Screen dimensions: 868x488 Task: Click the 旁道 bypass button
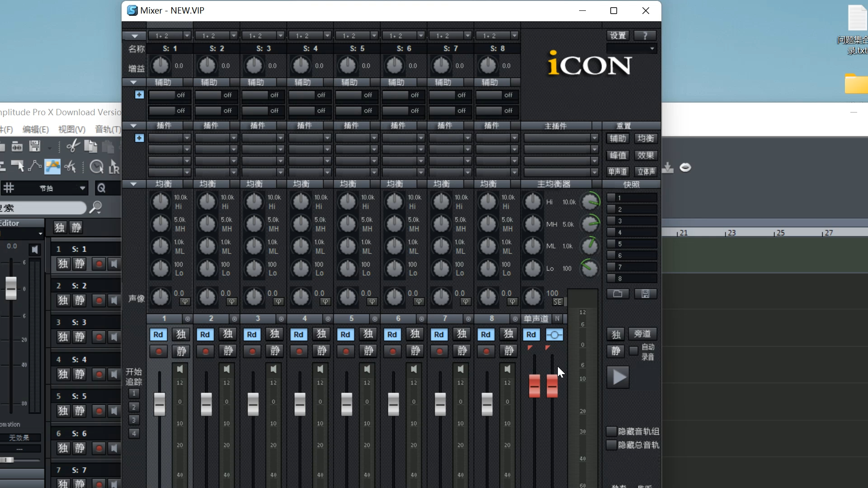[642, 334]
